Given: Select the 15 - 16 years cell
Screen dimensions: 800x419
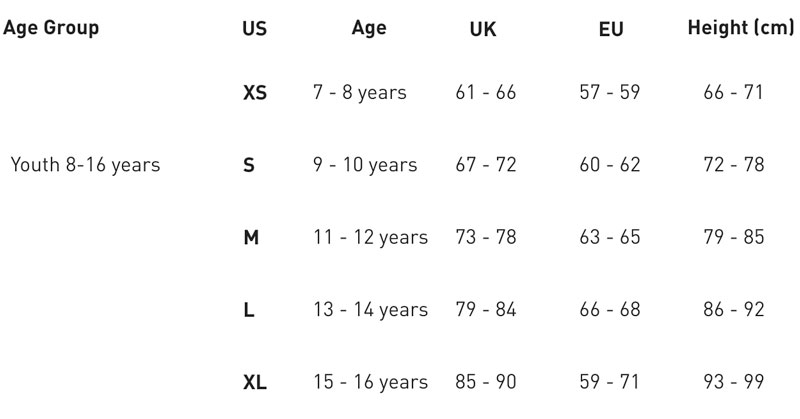Looking at the screenshot, I should point(370,383).
